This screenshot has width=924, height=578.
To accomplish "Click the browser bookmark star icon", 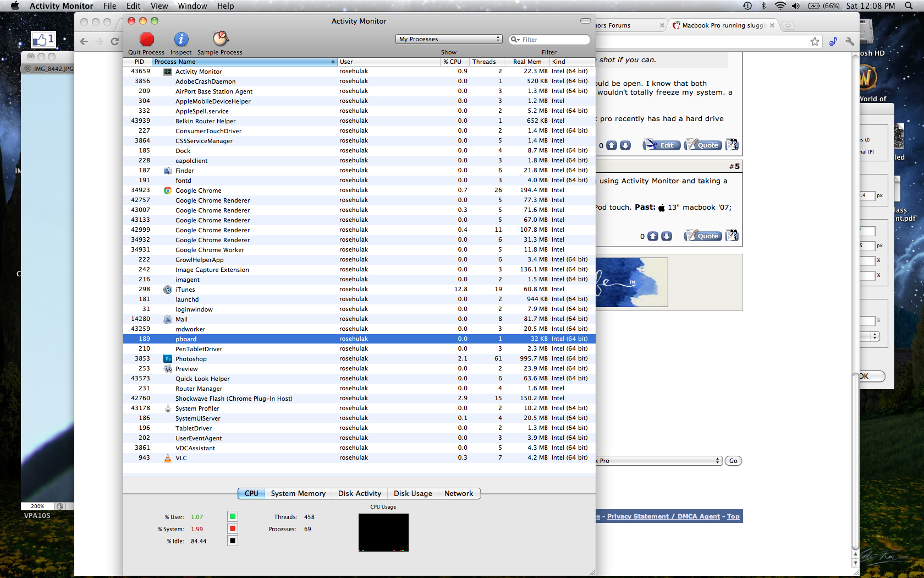I will 815,42.
